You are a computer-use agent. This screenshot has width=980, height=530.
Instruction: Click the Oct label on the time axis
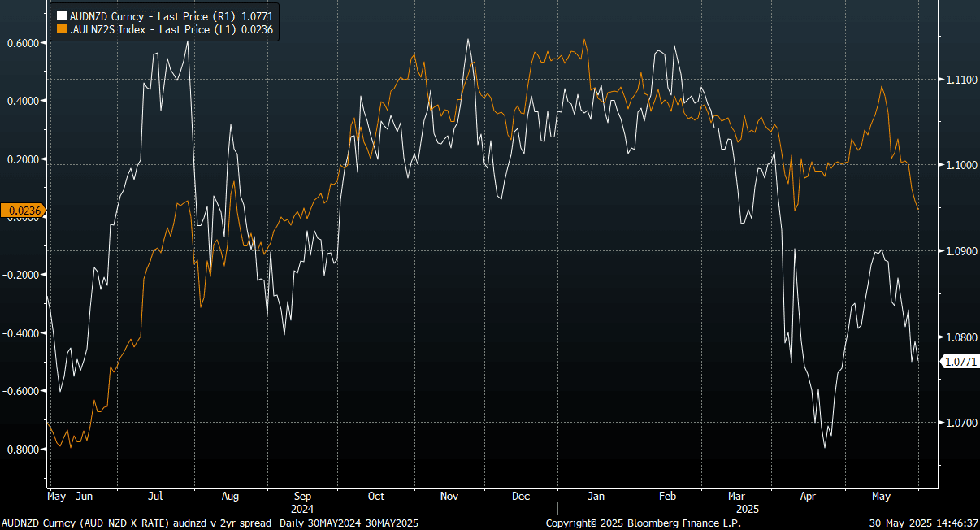click(x=376, y=496)
